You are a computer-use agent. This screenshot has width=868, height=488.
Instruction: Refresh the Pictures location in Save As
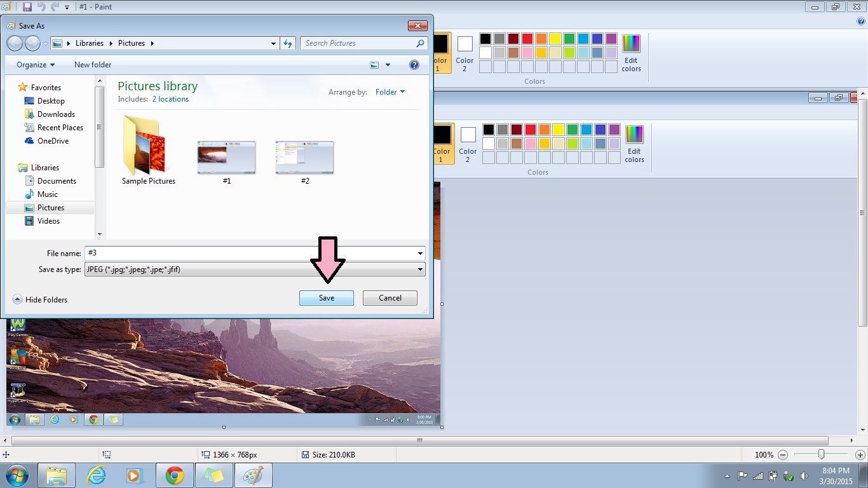[x=288, y=43]
